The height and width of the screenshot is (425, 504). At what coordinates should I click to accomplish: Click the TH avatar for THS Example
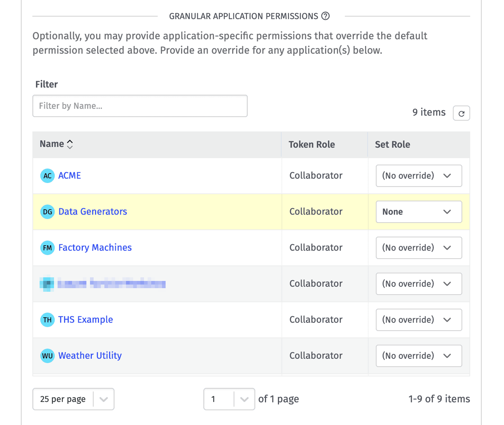[x=48, y=320]
